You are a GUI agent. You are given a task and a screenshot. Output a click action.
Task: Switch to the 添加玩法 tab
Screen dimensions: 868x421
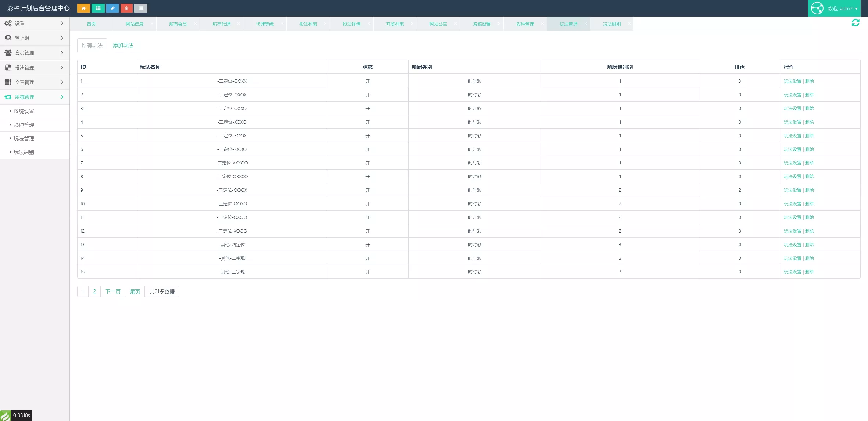[123, 45]
